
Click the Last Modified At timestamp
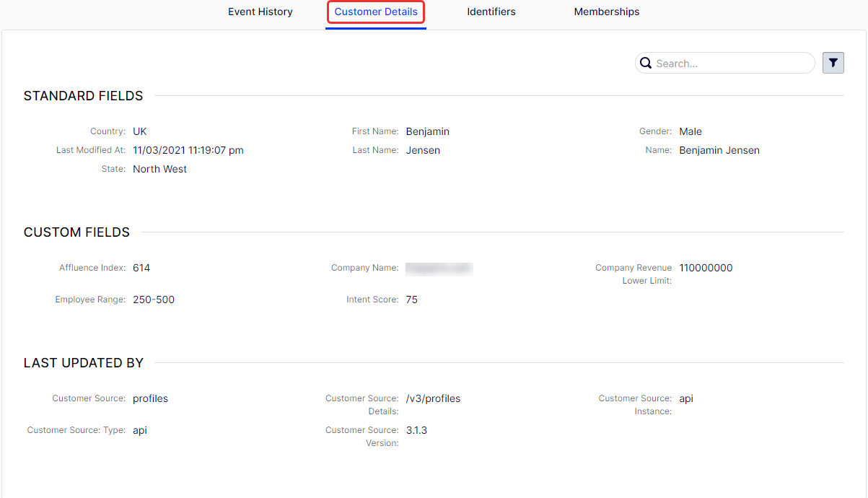[188, 150]
